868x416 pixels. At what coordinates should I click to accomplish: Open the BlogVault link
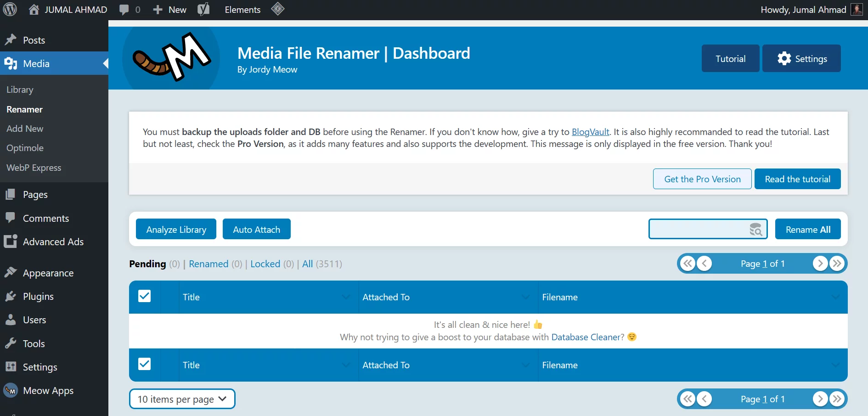(x=590, y=132)
